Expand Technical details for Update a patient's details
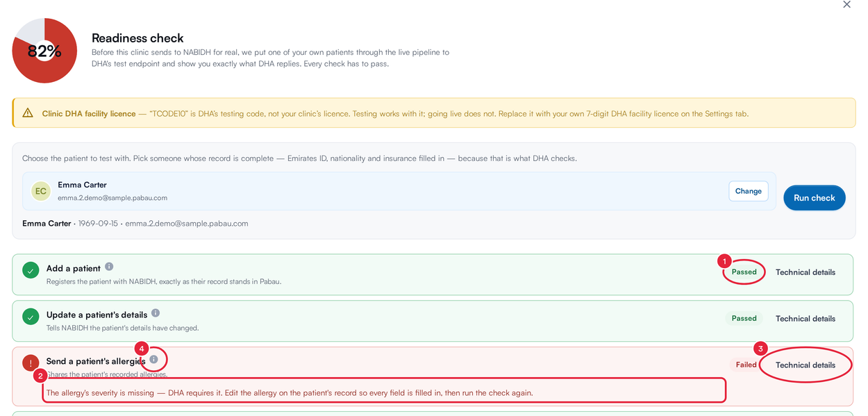This screenshot has height=416, width=868. tap(806, 319)
